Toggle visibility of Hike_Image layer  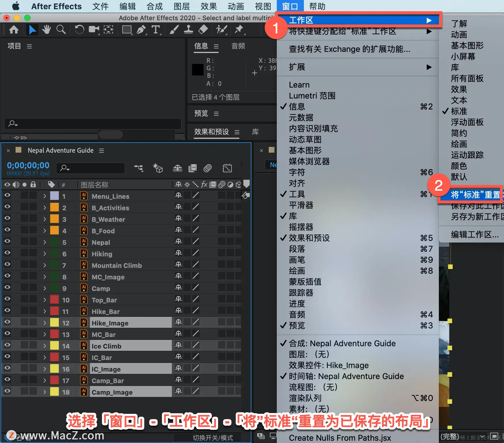[x=7, y=322]
